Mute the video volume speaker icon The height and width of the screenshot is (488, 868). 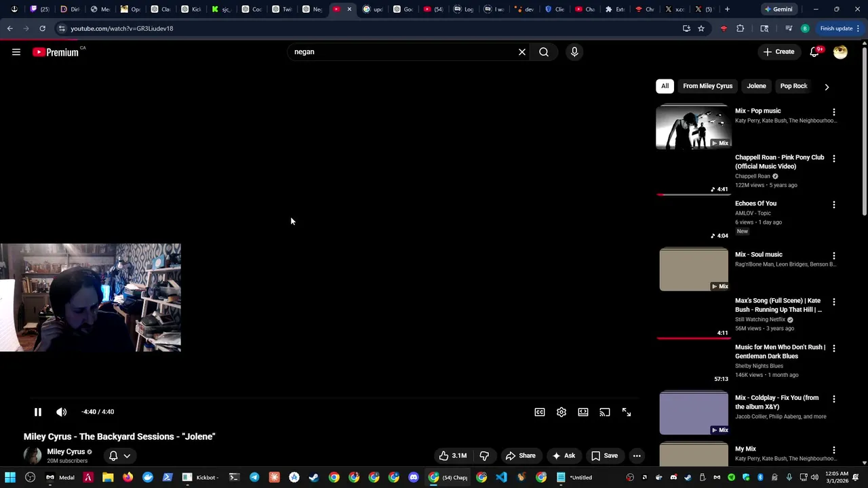tap(61, 412)
